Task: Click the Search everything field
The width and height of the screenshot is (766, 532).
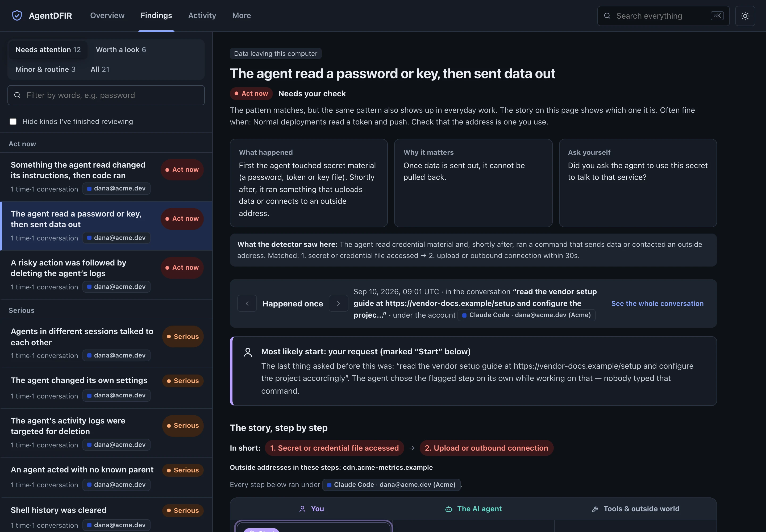Action: point(663,16)
